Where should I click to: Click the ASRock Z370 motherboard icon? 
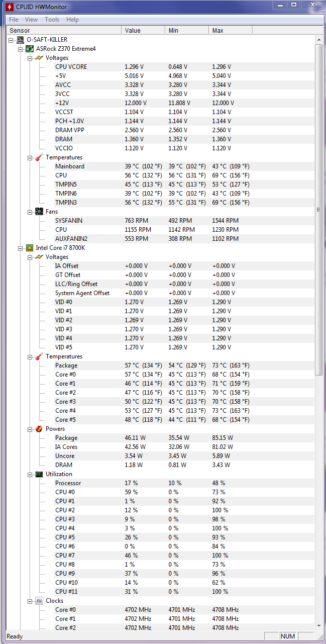coord(30,49)
